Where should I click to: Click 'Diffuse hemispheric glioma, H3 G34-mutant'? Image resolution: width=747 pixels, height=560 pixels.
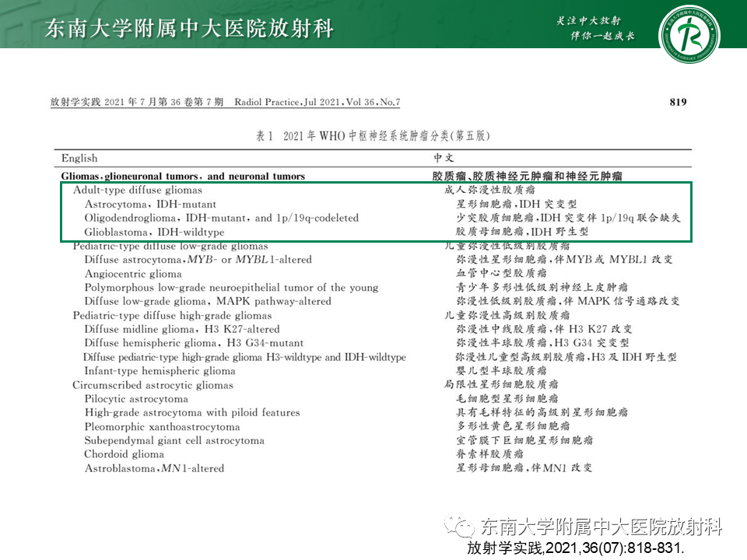[x=194, y=343]
